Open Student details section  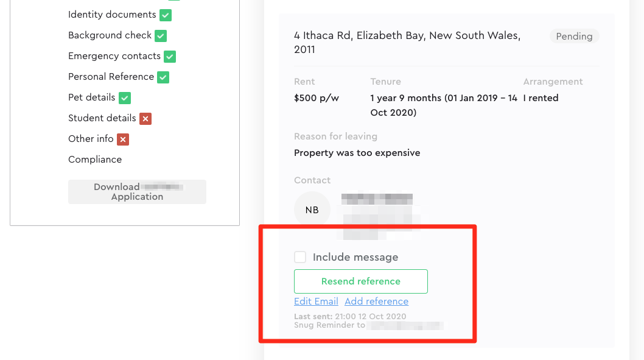tap(102, 118)
